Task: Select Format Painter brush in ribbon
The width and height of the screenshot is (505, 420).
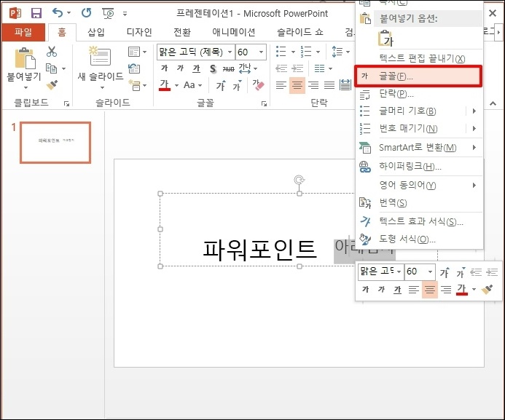Action: tap(52, 85)
